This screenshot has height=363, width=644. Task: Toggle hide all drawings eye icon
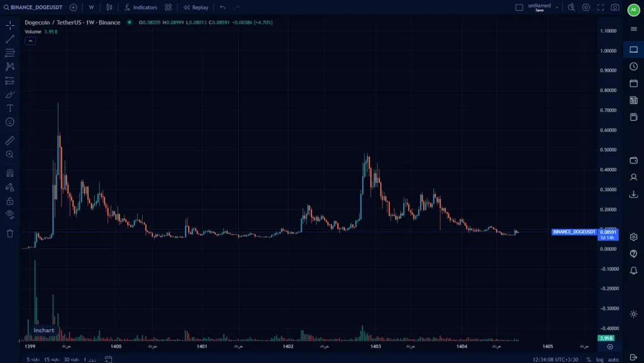point(10,215)
